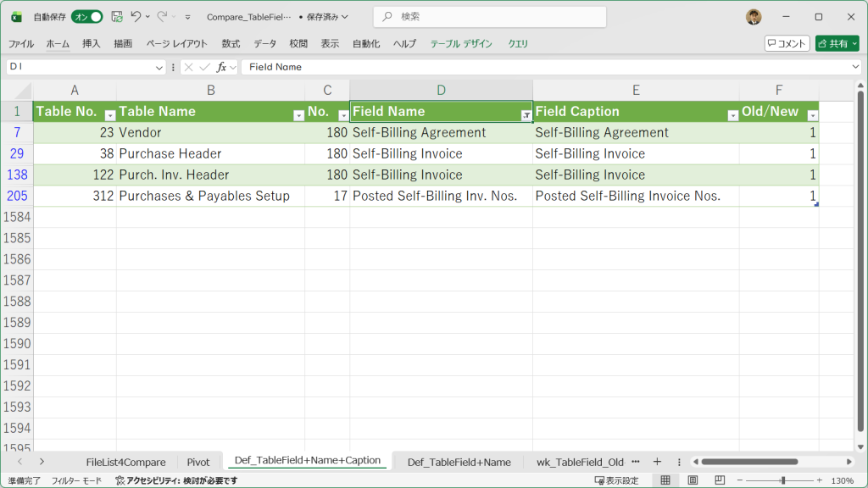868x488 pixels.
Task: Click the コメント button
Action: pyautogui.click(x=787, y=43)
